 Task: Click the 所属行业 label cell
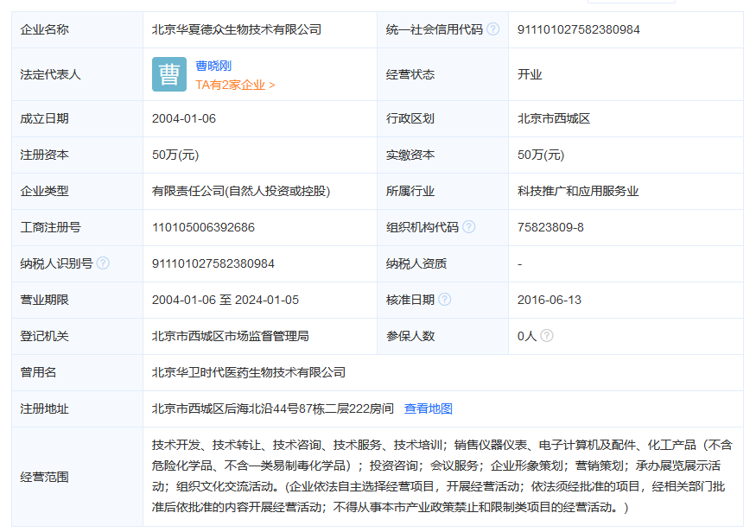click(442, 192)
